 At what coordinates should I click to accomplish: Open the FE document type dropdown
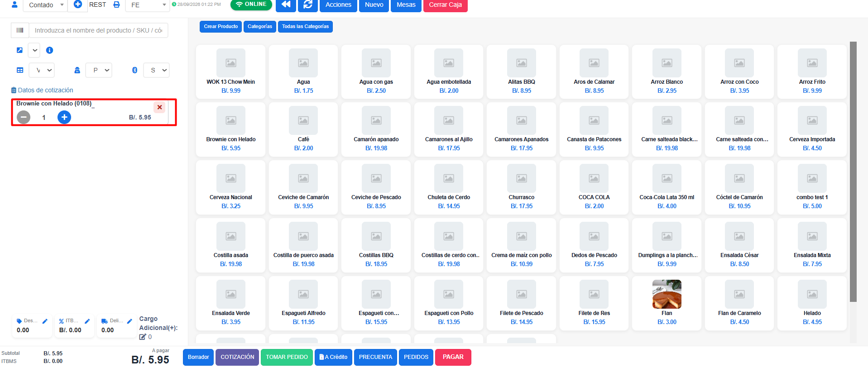click(x=148, y=5)
